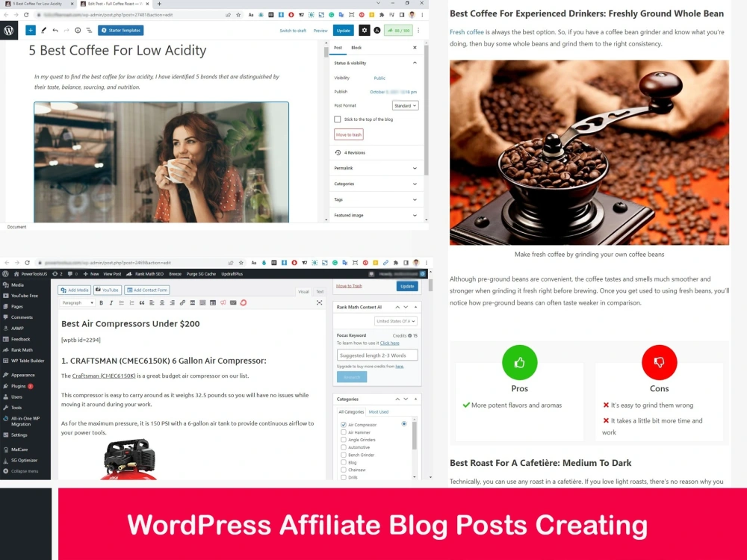Click Switch to draft
747x560 pixels.
pyautogui.click(x=293, y=31)
